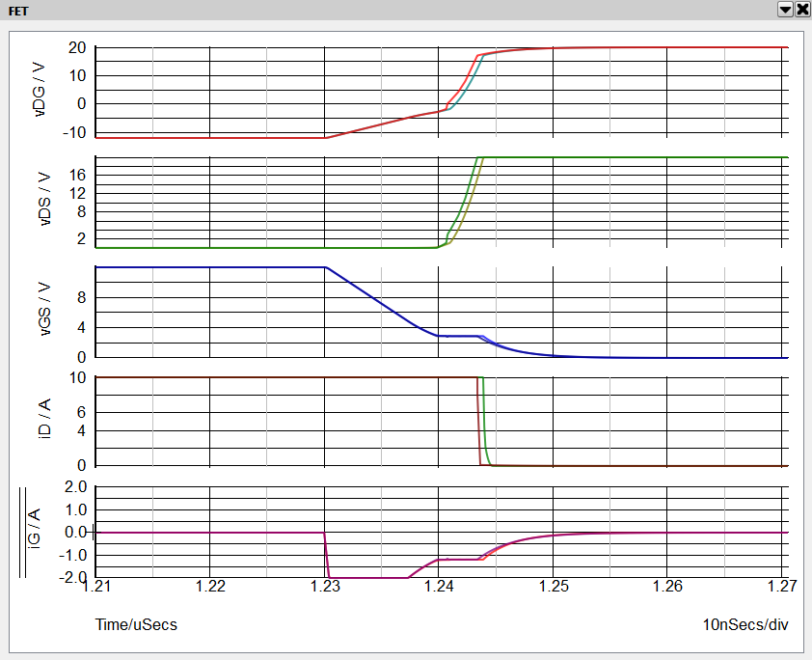
Task: Close the FET graph panel
Action: coord(801,9)
